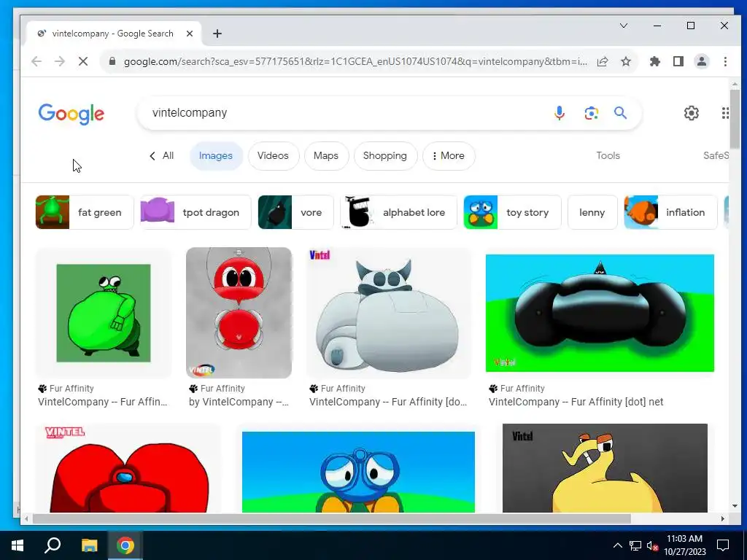Filter images by fat green chip

[x=85, y=212]
